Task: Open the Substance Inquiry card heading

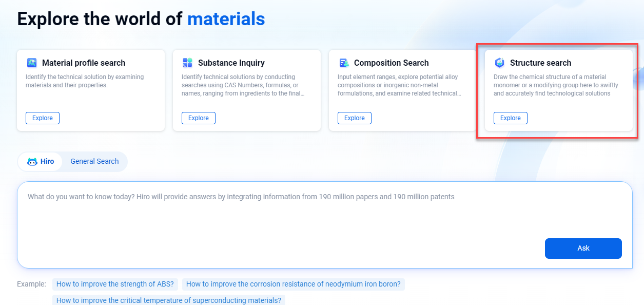Action: [231, 63]
